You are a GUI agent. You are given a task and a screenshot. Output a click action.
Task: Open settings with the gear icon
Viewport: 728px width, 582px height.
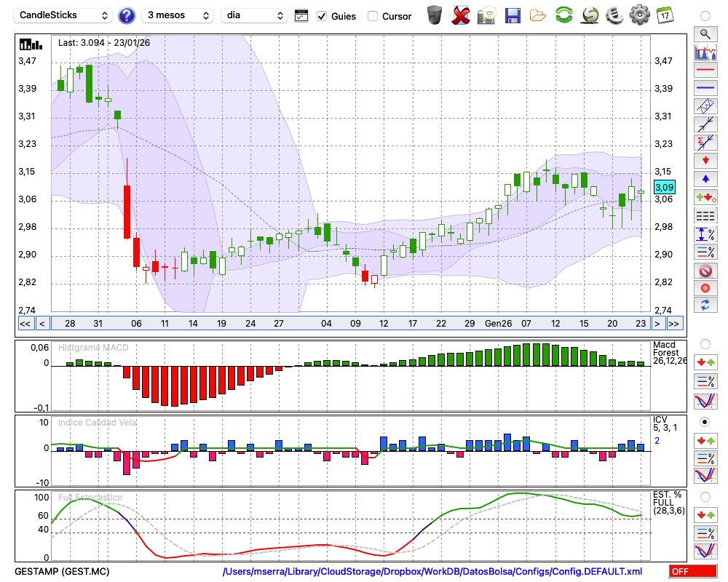pyautogui.click(x=639, y=15)
